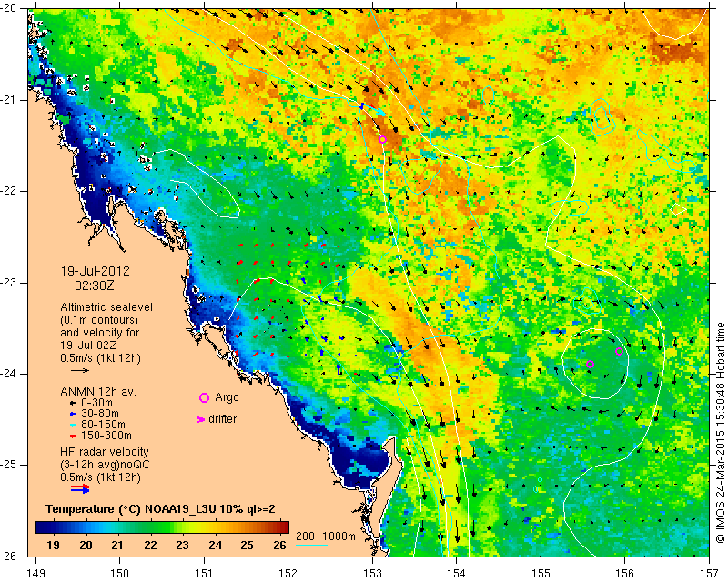The height and width of the screenshot is (582, 728).
Task: Click the magenta drifter arrow legend symbol
Action: click(x=200, y=419)
